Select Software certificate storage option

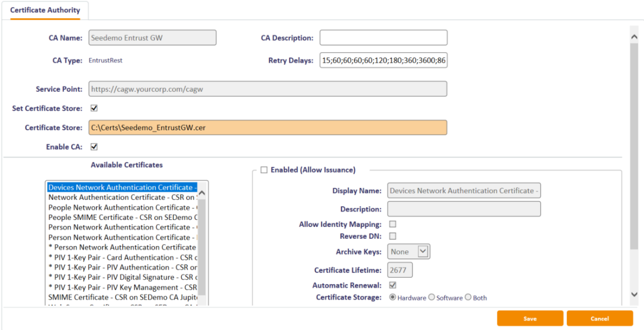(432, 298)
